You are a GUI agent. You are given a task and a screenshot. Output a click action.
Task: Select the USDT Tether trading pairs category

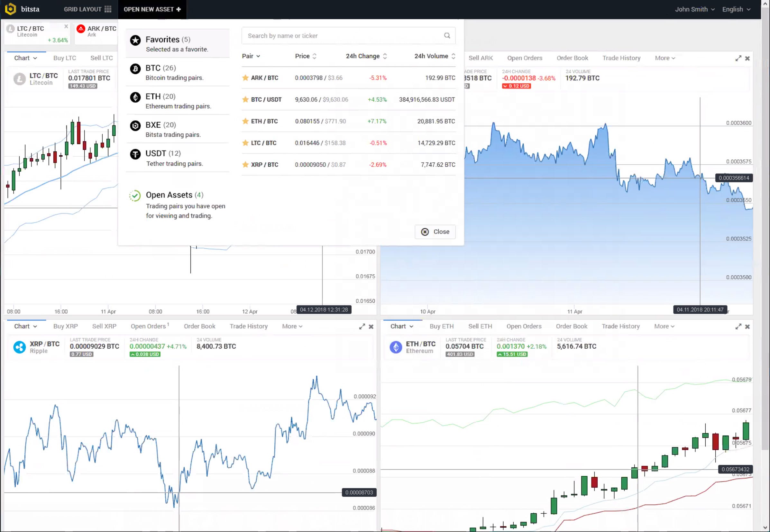pyautogui.click(x=177, y=158)
